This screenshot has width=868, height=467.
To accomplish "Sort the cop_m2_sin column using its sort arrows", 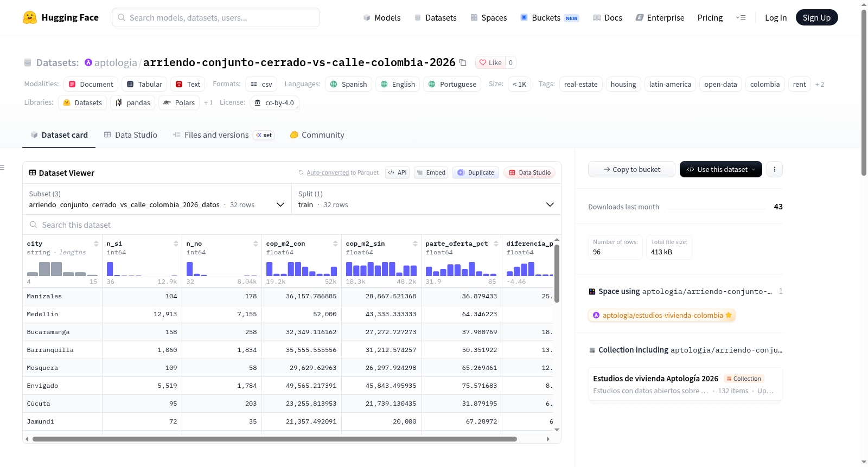I will [415, 244].
